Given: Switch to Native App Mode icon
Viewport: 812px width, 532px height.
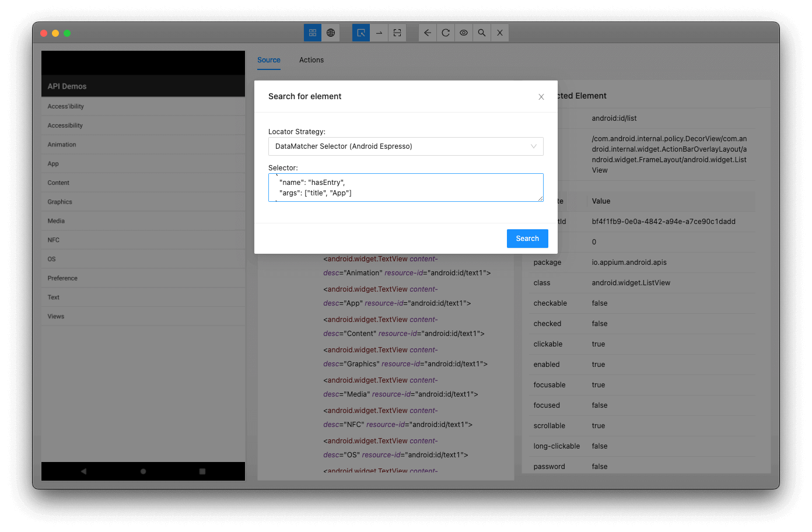Looking at the screenshot, I should [313, 33].
